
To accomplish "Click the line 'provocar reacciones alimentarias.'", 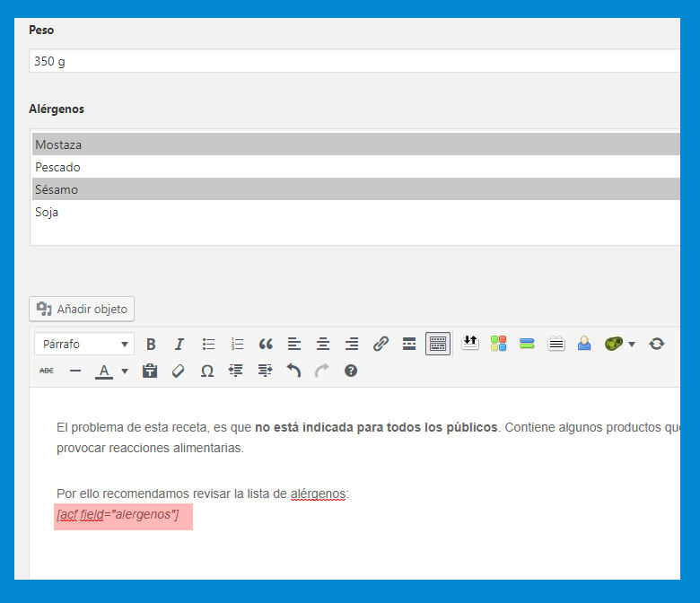I will pyautogui.click(x=150, y=448).
